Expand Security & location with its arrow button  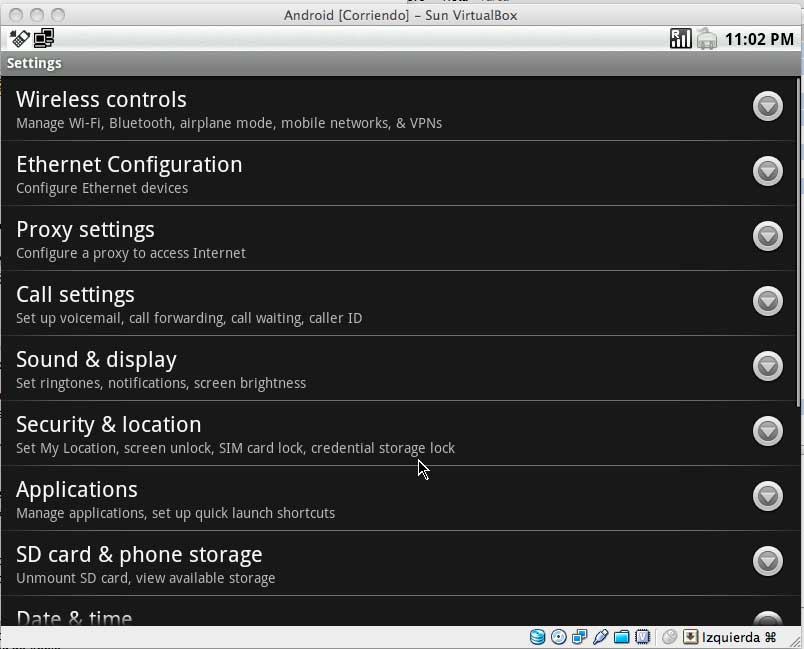(768, 431)
